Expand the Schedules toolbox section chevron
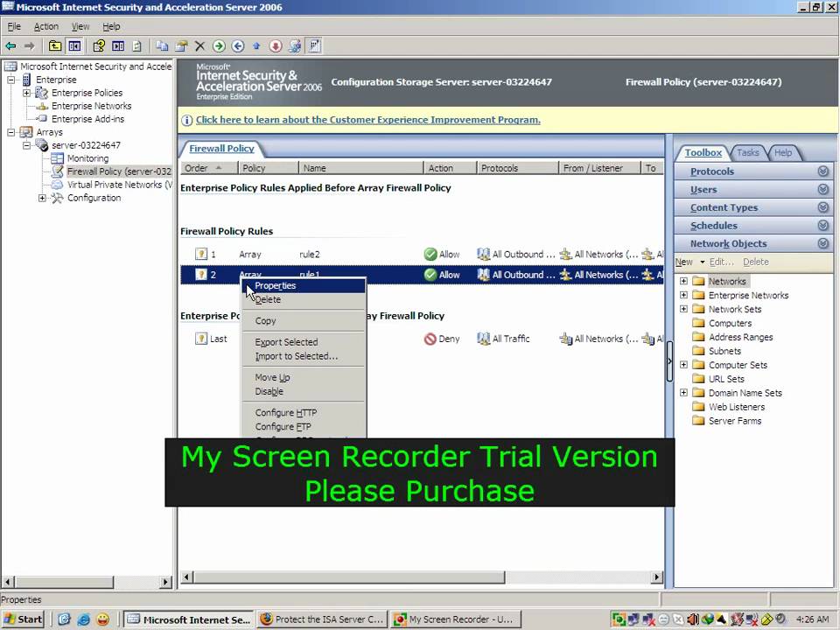This screenshot has width=840, height=630. pyautogui.click(x=822, y=226)
